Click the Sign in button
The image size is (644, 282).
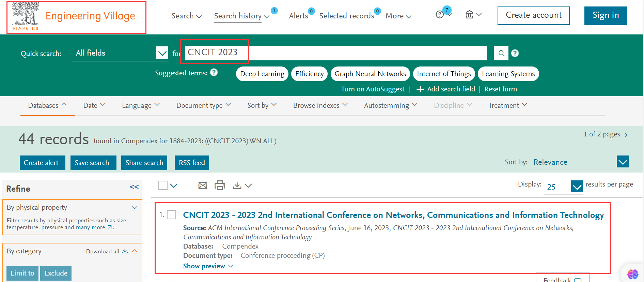tap(606, 15)
